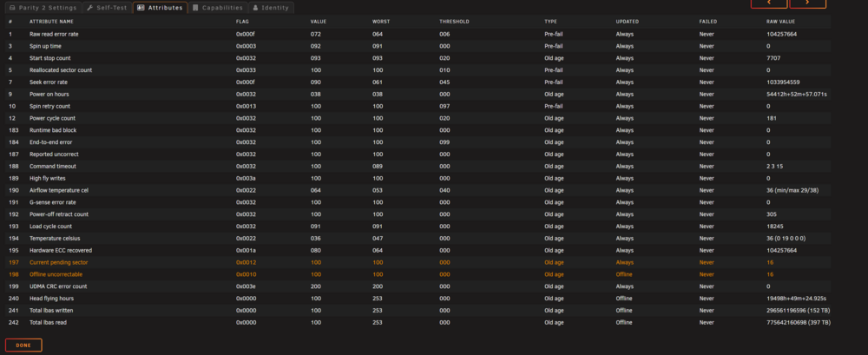Switch to the Self-Test tab
The width and height of the screenshot is (868, 355).
[x=107, y=8]
